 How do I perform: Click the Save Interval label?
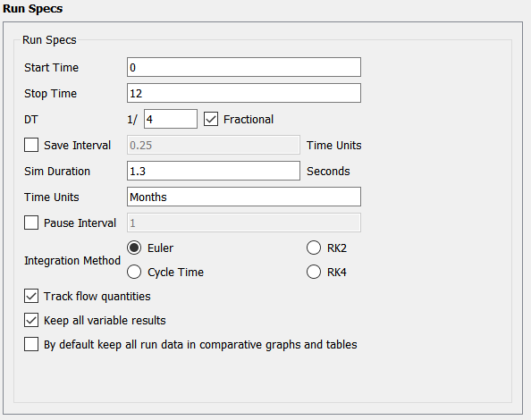77,145
